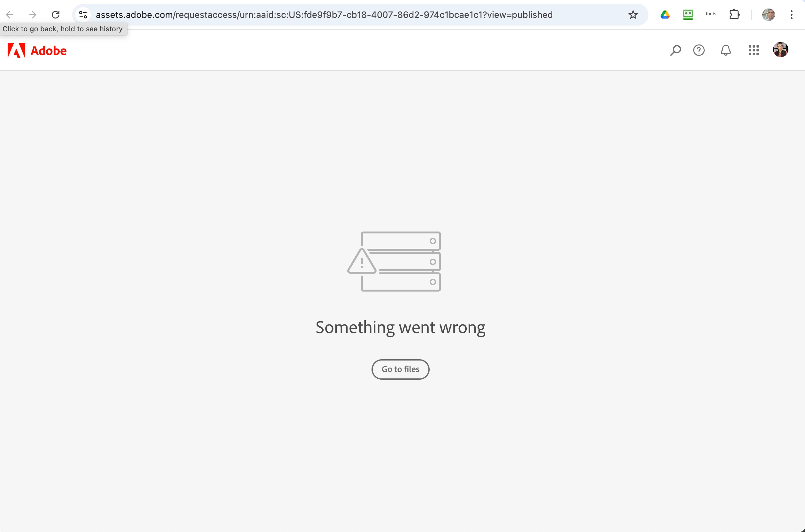Open the Chrome profile avatar

point(768,15)
